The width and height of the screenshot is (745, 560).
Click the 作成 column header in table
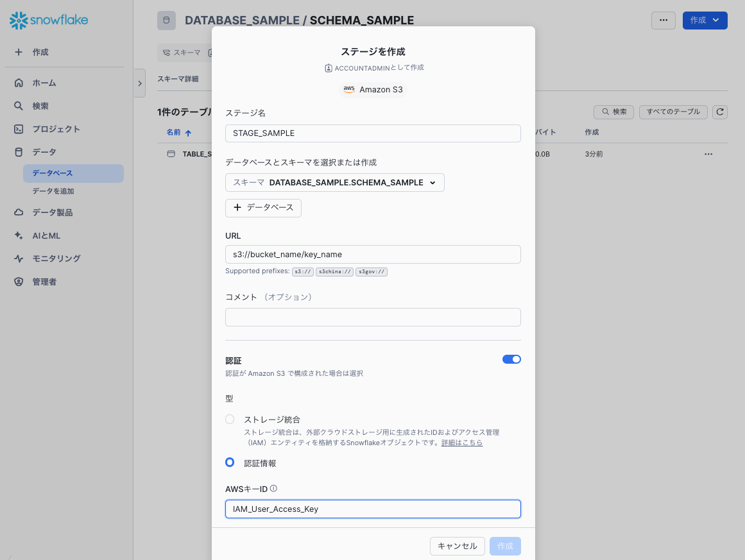click(x=592, y=132)
